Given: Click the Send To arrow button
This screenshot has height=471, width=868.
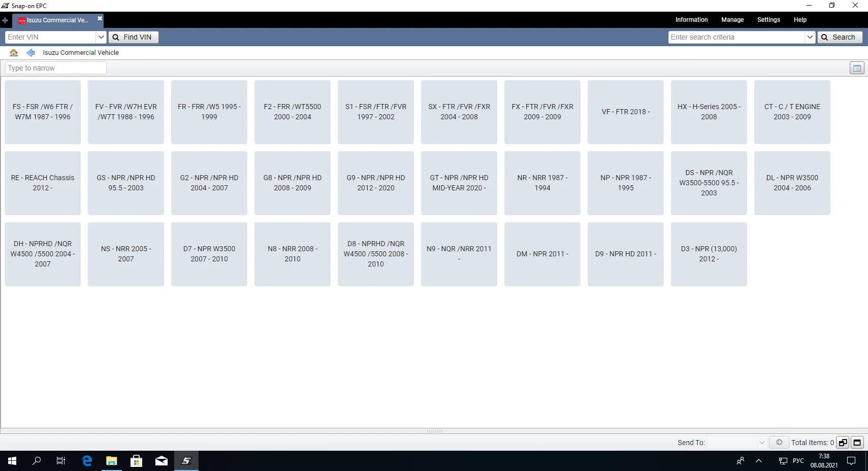Looking at the screenshot, I should click(x=779, y=443).
